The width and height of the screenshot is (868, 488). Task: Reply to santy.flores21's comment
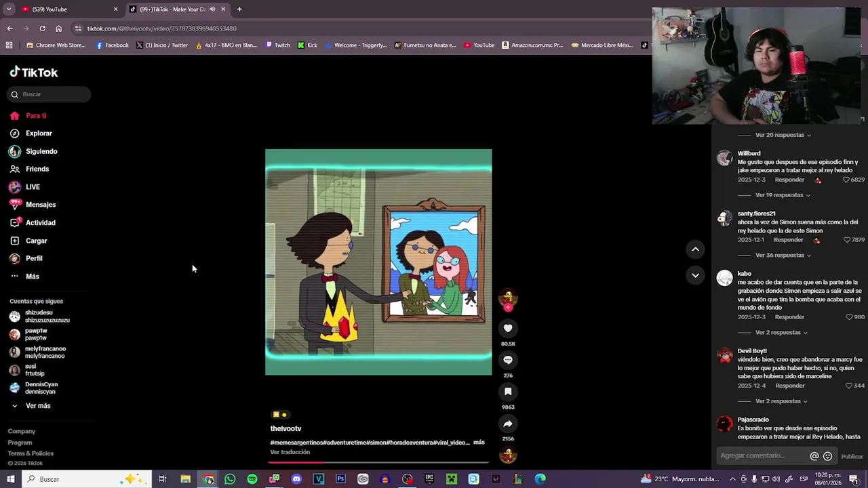[788, 240]
